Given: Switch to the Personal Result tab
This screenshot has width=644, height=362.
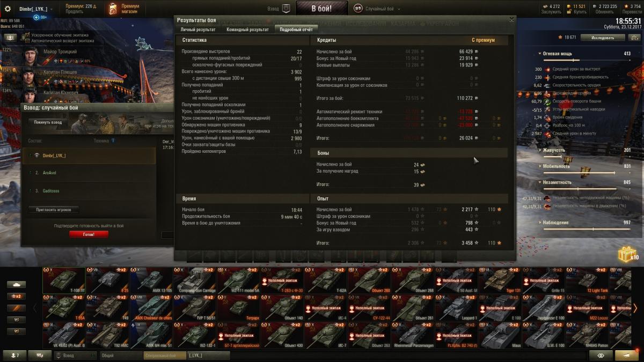Looking at the screenshot, I should point(198,29).
